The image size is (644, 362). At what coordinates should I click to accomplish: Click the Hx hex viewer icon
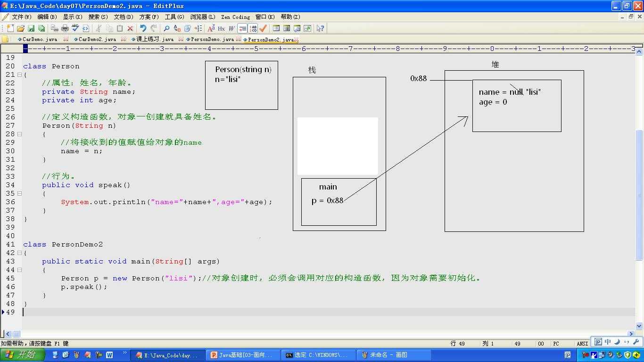pyautogui.click(x=222, y=28)
